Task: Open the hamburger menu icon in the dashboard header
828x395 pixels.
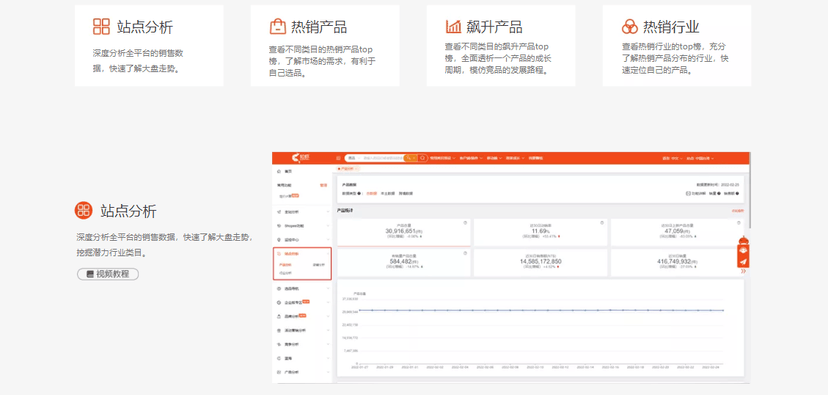Action: (338, 158)
